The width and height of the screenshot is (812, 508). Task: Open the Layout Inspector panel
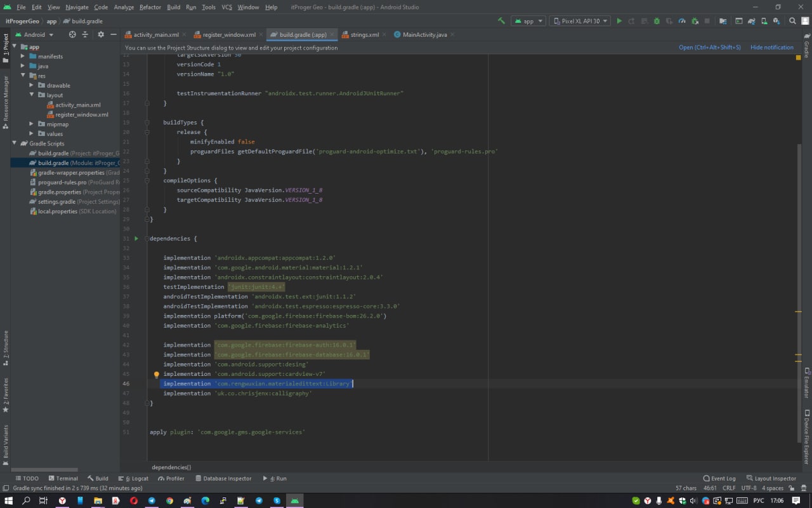[771, 478]
